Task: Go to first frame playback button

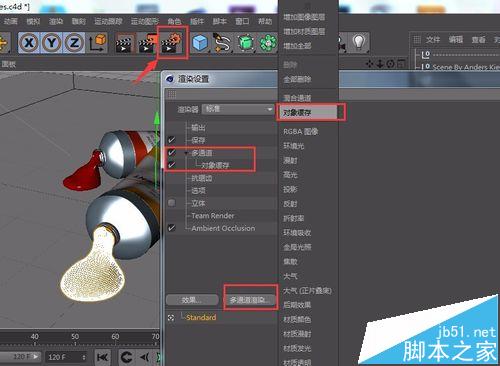Action: tap(102, 357)
